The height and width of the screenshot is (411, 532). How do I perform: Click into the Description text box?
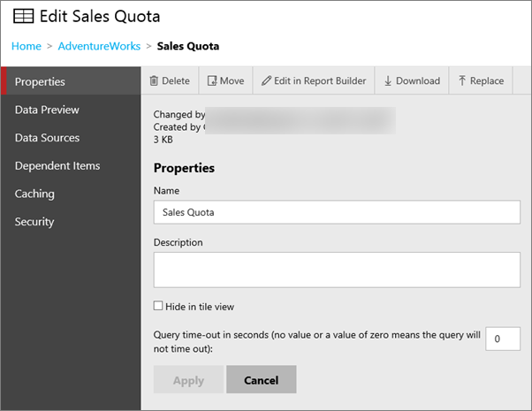(337, 270)
